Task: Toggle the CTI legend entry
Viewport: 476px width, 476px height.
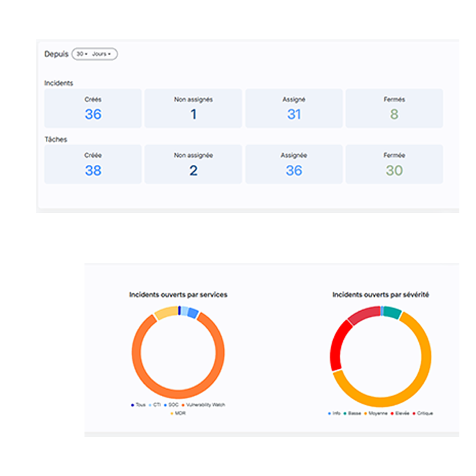Action: 156,405
